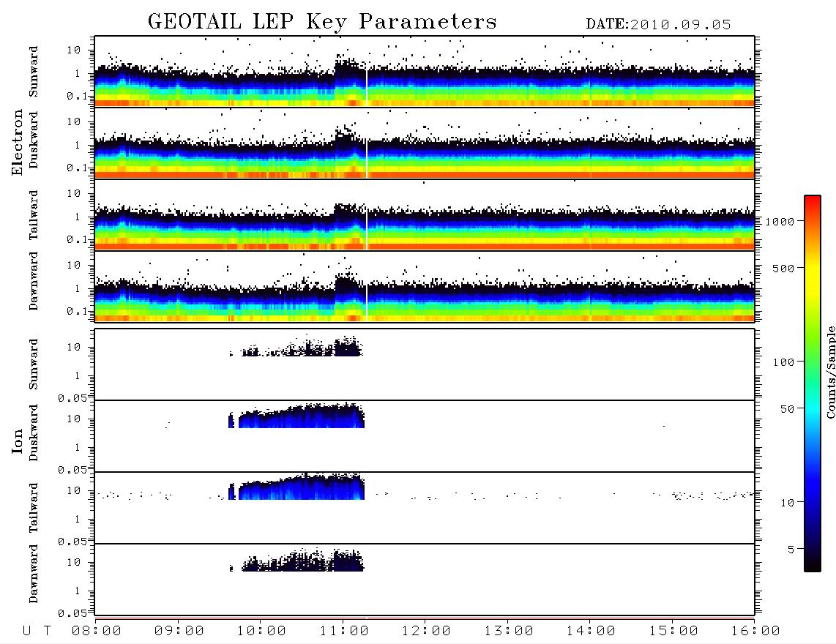Click the Ion Sunward axis label
The image size is (836, 644).
34,364
